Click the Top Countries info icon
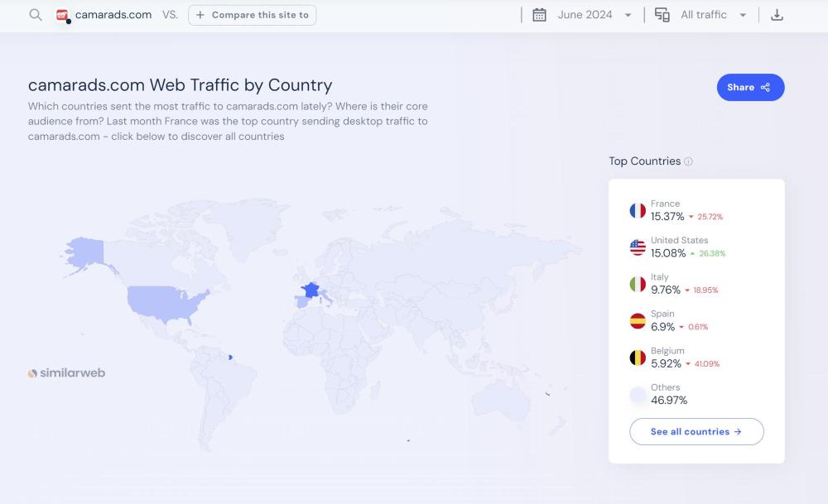828x504 pixels. pyautogui.click(x=688, y=161)
